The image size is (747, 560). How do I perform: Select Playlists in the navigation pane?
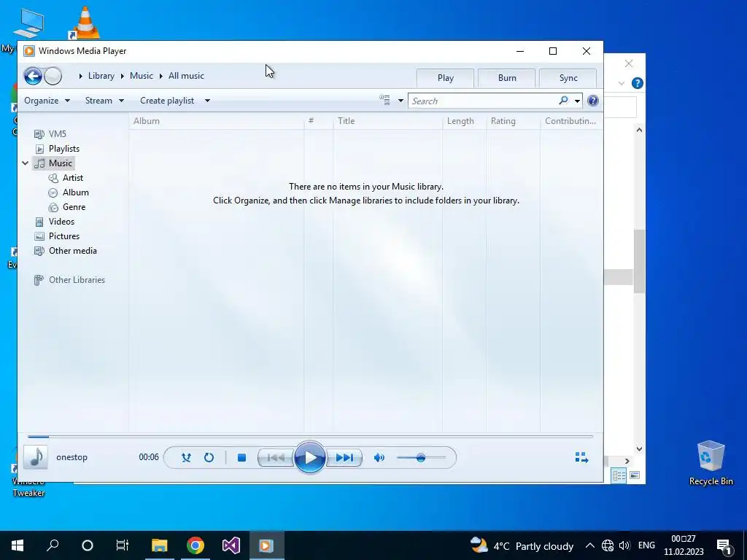click(x=58, y=149)
